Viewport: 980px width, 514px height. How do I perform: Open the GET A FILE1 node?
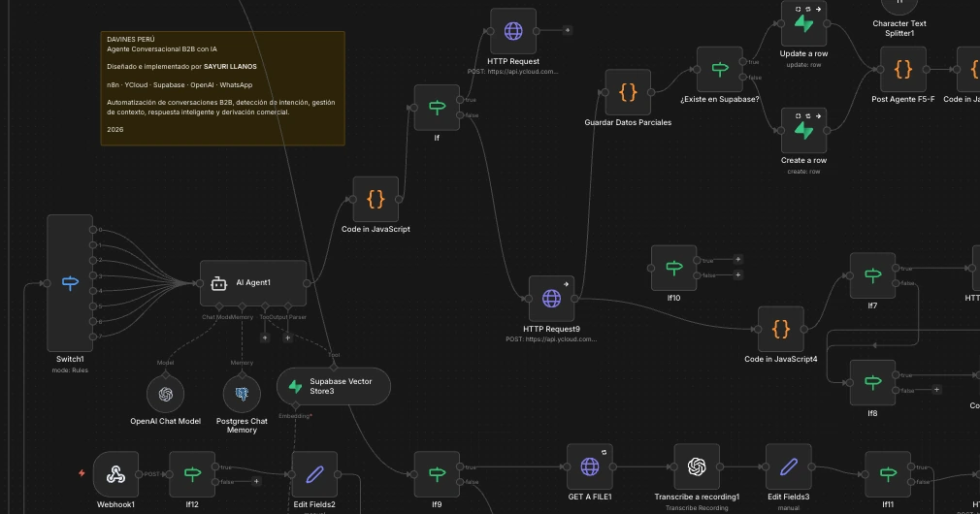(x=589, y=466)
